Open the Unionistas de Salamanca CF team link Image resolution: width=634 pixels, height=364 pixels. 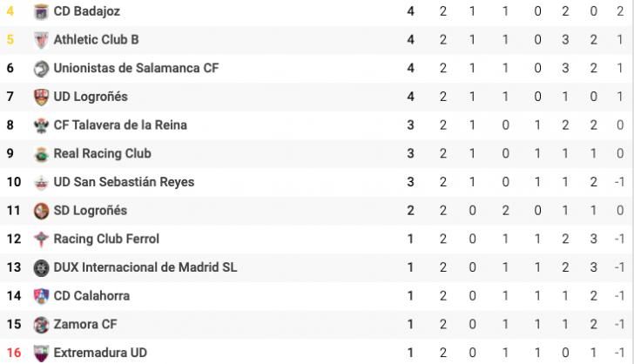[x=136, y=68]
